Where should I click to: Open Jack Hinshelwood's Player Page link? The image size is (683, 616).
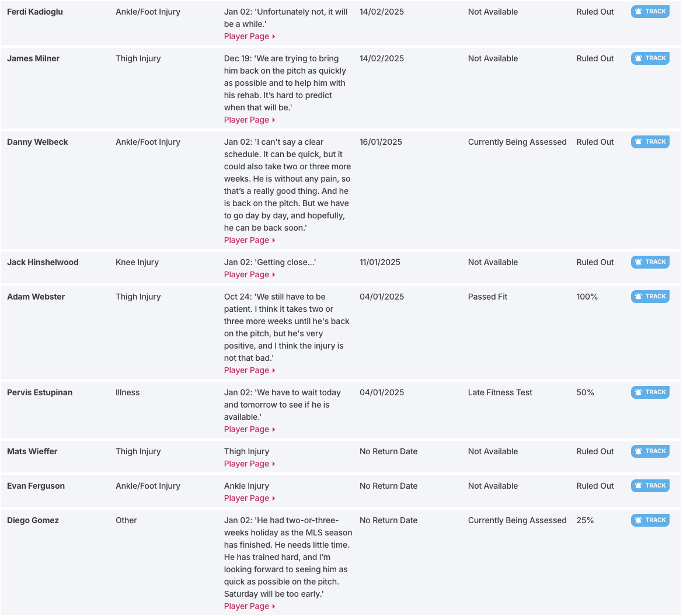pyautogui.click(x=250, y=274)
